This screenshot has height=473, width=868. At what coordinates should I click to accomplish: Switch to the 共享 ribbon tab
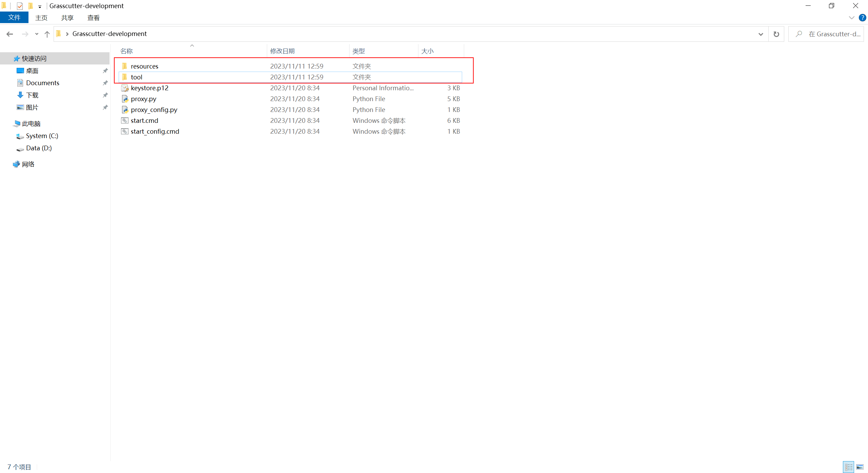coord(67,18)
